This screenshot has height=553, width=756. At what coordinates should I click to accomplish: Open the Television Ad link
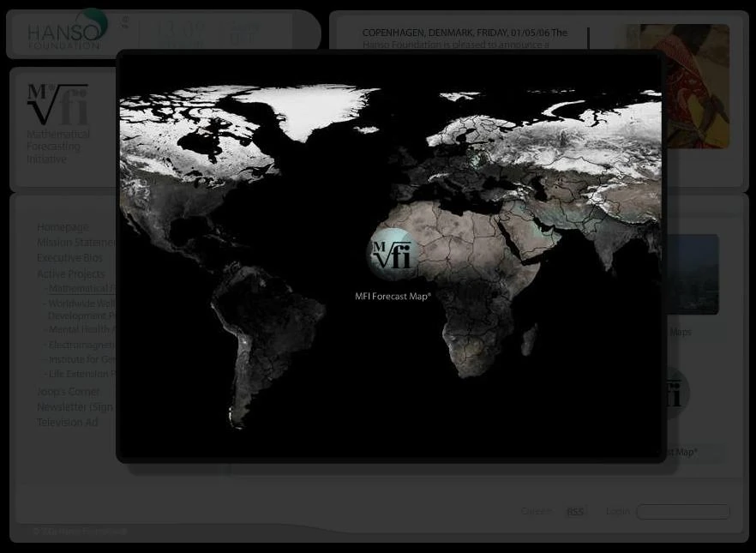68,423
